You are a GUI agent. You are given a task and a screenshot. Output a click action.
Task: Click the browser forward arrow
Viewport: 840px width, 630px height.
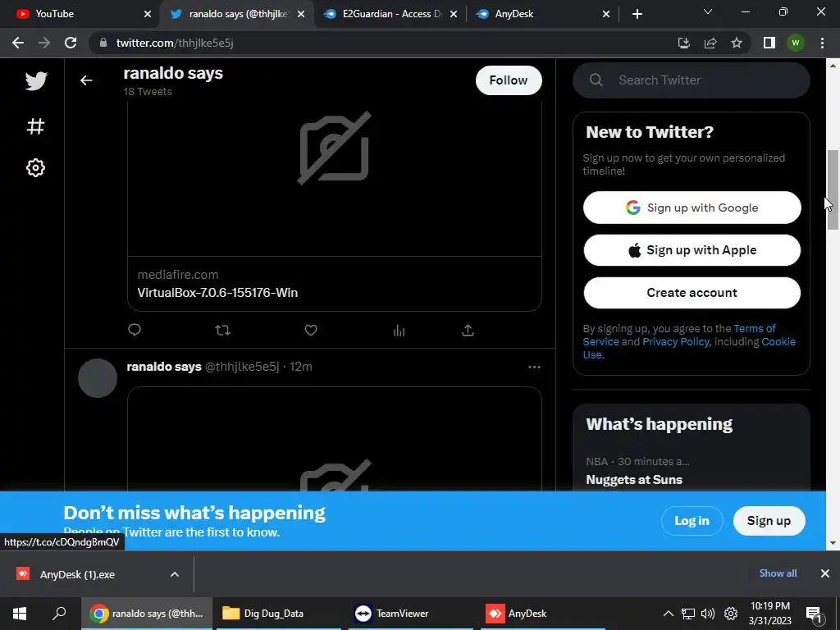pyautogui.click(x=44, y=43)
